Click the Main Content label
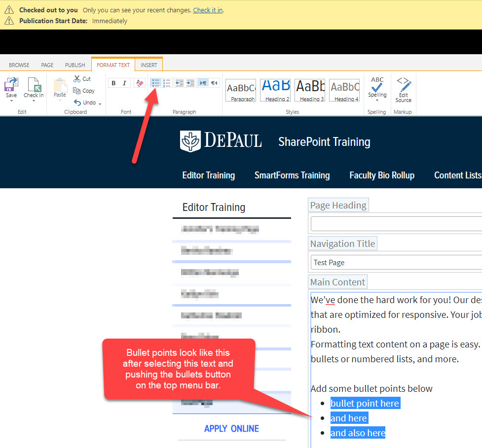Image resolution: width=482 pixels, height=448 pixels. 337,282
